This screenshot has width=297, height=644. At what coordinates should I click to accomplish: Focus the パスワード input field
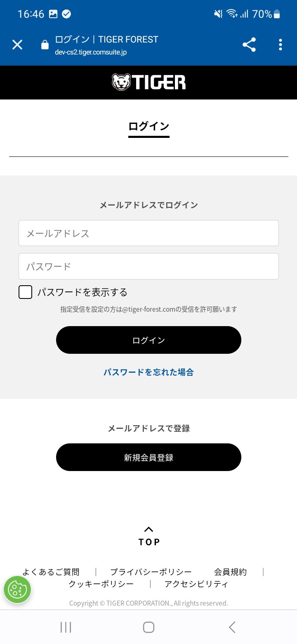[x=148, y=266]
